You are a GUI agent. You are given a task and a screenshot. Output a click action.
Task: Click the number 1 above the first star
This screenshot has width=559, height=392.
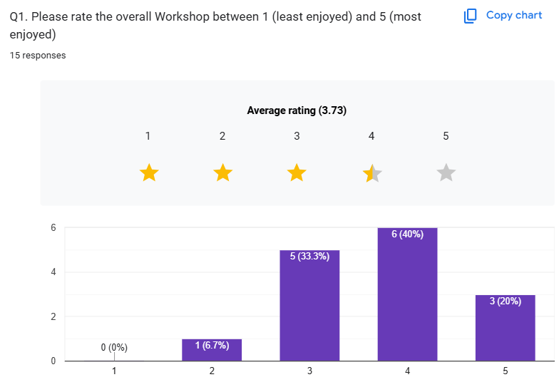148,136
